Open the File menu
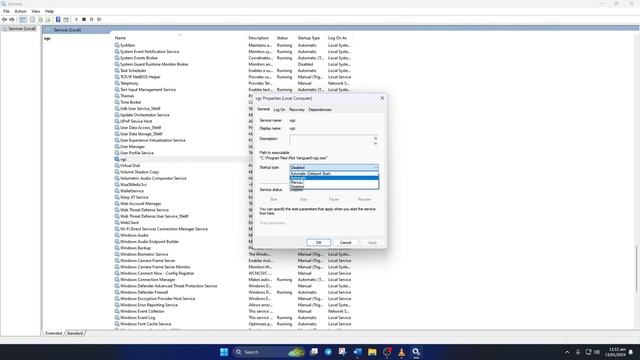 point(6,11)
